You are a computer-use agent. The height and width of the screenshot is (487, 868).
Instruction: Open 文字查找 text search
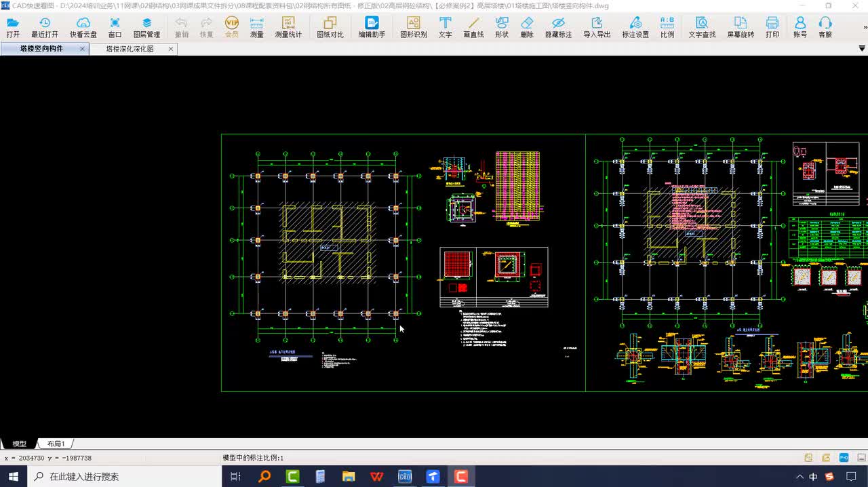[702, 27]
